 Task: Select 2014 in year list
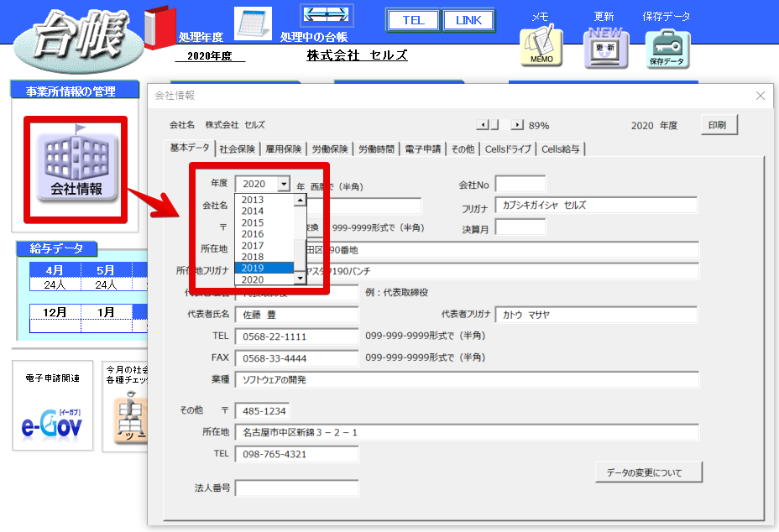pos(264,211)
